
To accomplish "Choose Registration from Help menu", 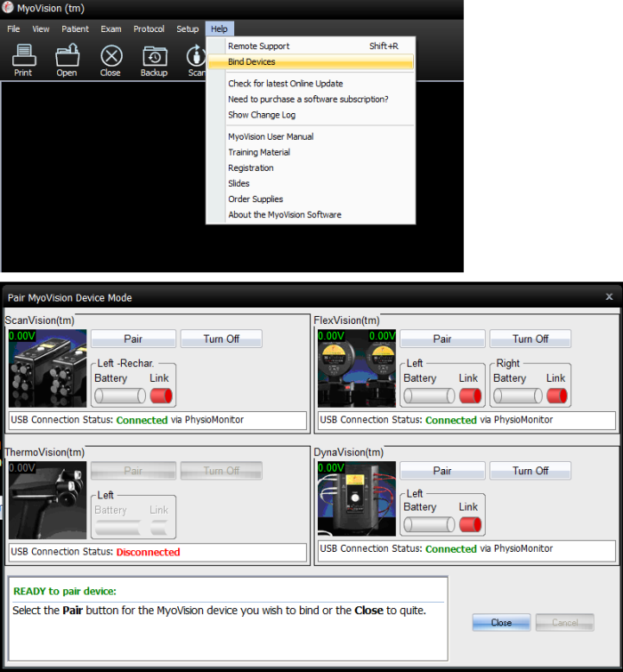I will pyautogui.click(x=311, y=168).
